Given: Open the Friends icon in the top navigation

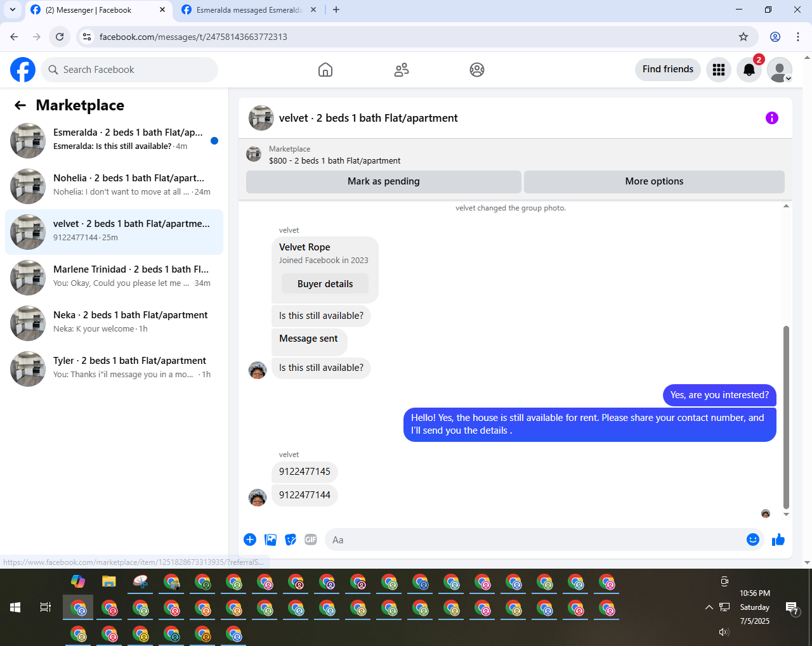Looking at the screenshot, I should (401, 70).
